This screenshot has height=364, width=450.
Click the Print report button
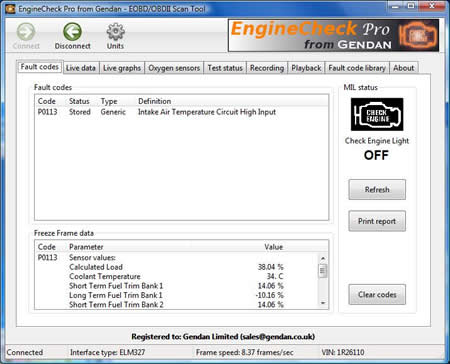pyautogui.click(x=377, y=221)
